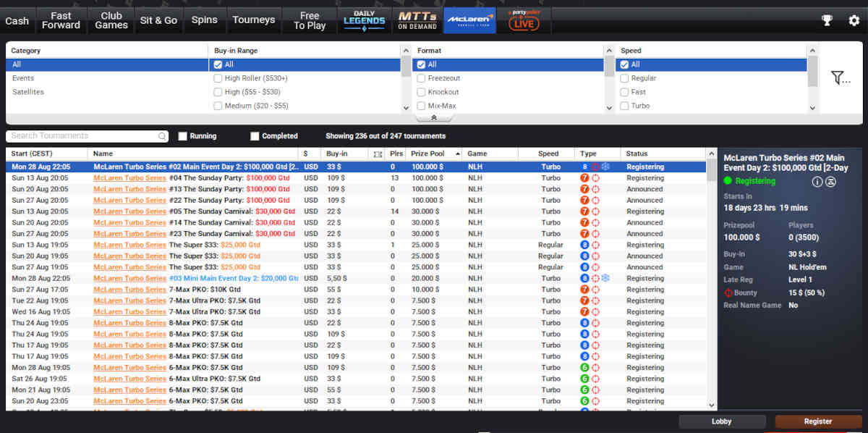Screen dimensions: 868x433
Task: Collapse the filter panel with double chevron
Action: click(433, 117)
